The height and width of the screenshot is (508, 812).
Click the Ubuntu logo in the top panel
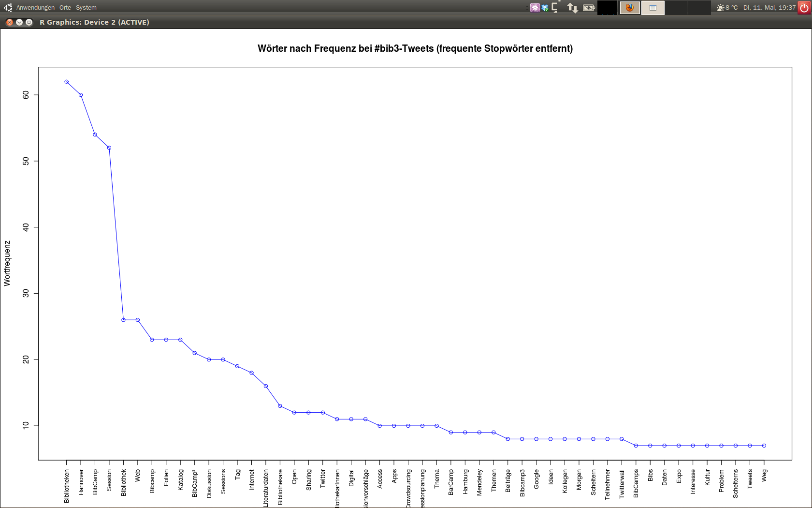(8, 7)
